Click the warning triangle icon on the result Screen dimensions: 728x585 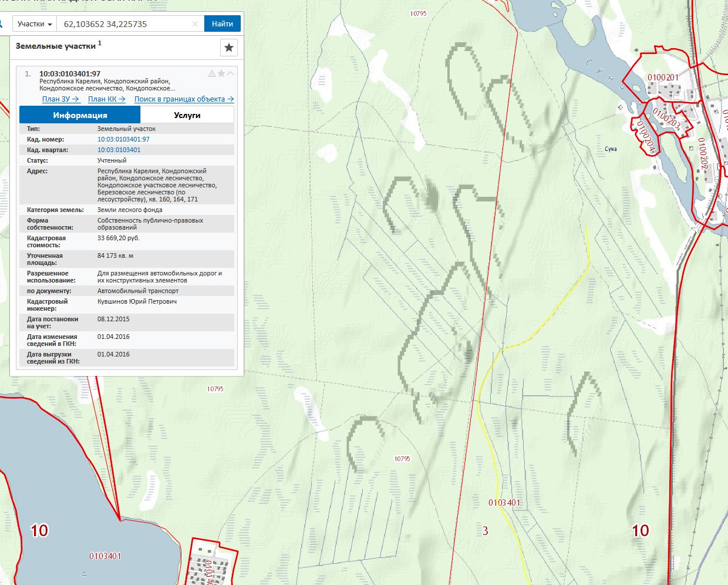pos(212,73)
